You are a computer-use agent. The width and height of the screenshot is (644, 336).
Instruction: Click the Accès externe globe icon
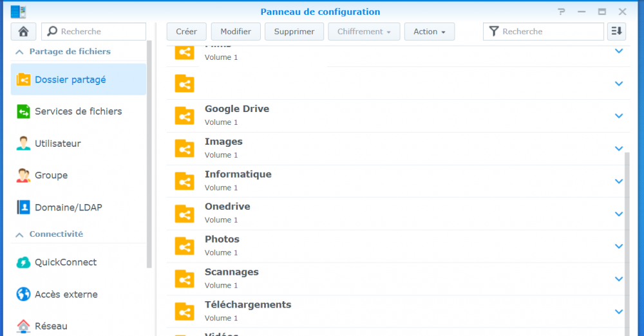(x=23, y=294)
